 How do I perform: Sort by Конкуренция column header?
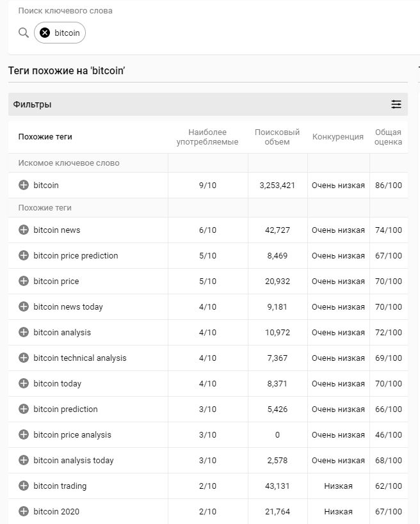(x=337, y=137)
